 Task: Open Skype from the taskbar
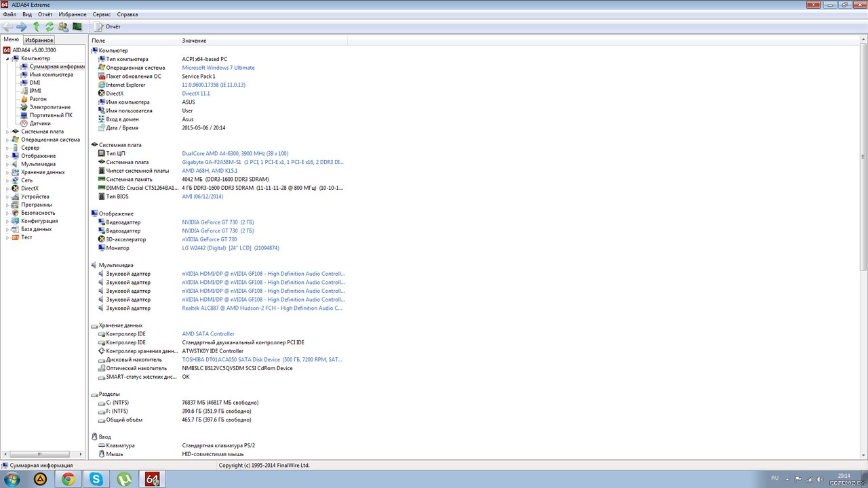[x=96, y=479]
